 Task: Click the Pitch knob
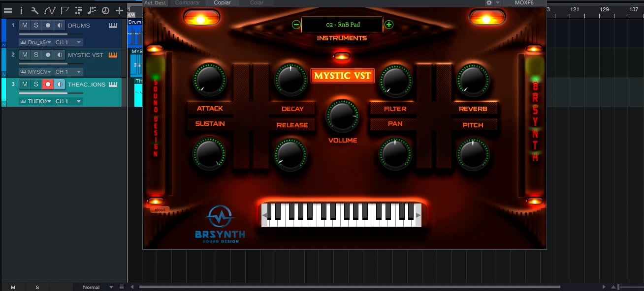[473, 154]
